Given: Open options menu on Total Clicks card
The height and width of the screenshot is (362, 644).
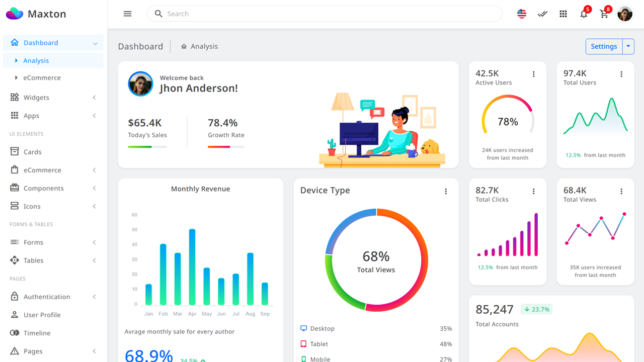Looking at the screenshot, I should (534, 191).
